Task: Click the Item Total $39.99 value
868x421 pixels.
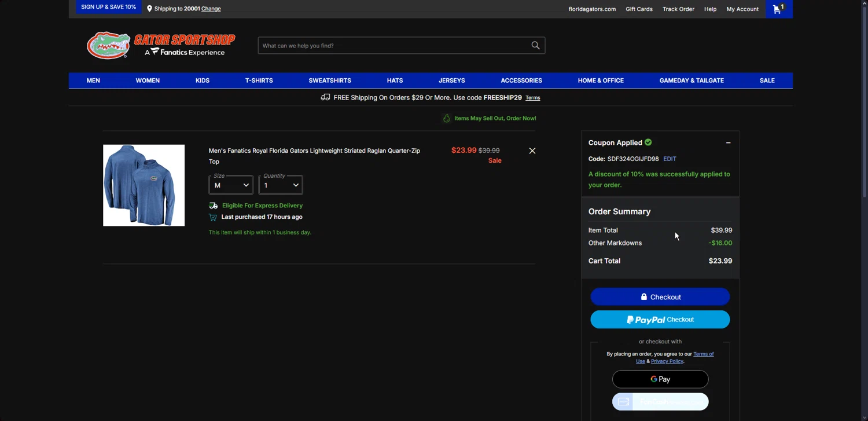Action: click(722, 230)
